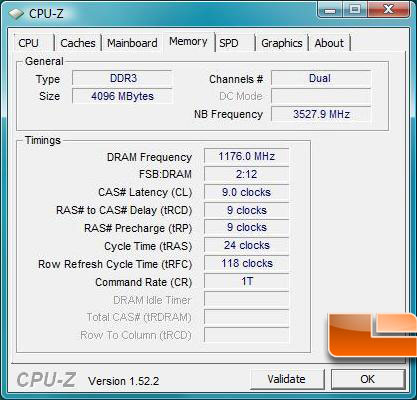Open the About tab
Screen dimensions: 417x400
tap(329, 43)
